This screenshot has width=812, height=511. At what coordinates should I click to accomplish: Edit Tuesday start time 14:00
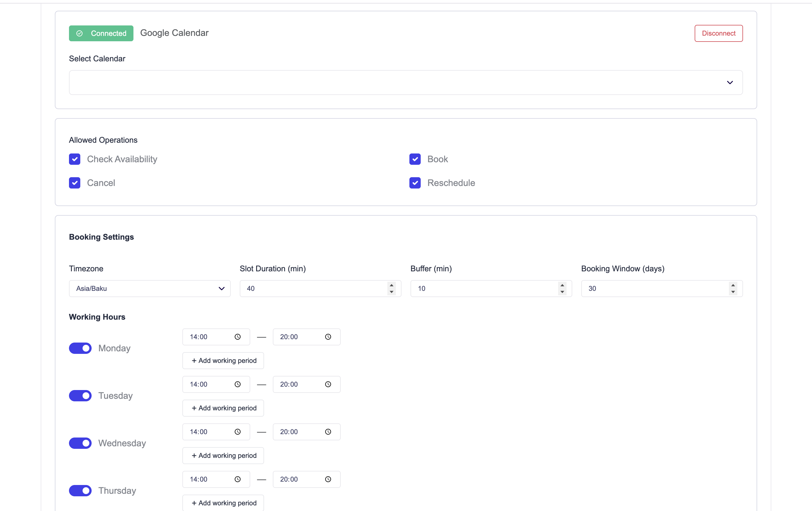(216, 384)
